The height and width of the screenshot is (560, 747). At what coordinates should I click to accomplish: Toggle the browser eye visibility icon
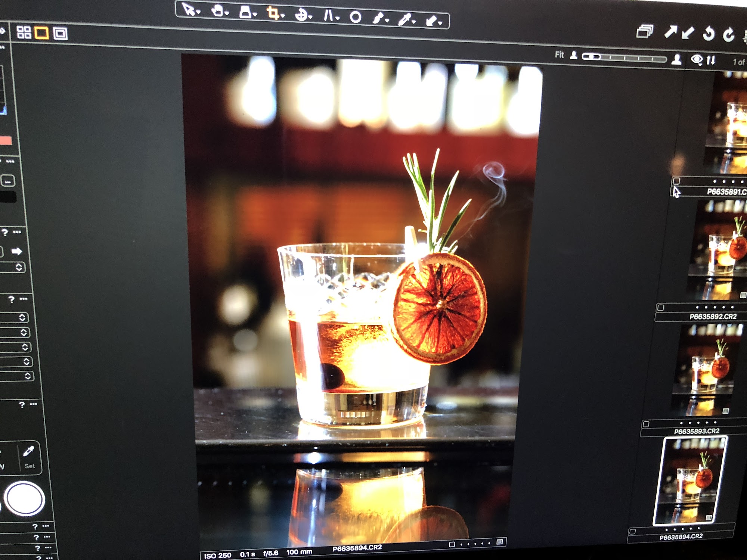pyautogui.click(x=696, y=59)
